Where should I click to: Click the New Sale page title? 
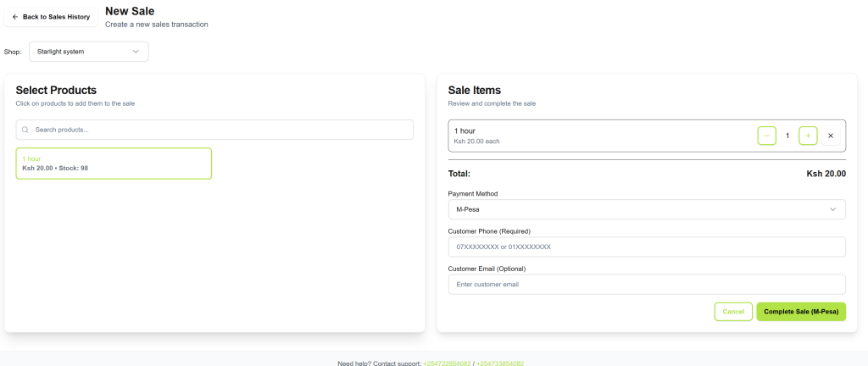click(x=130, y=10)
